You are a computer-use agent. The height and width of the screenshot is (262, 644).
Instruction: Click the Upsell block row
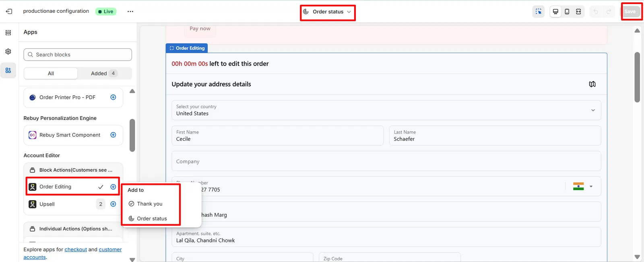pos(73,204)
